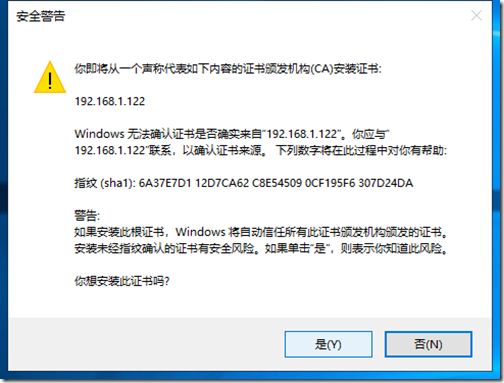Screen dimensions: 504x383
Task: Click the standalone 192.168.1.122 issuer line
Action: (110, 101)
